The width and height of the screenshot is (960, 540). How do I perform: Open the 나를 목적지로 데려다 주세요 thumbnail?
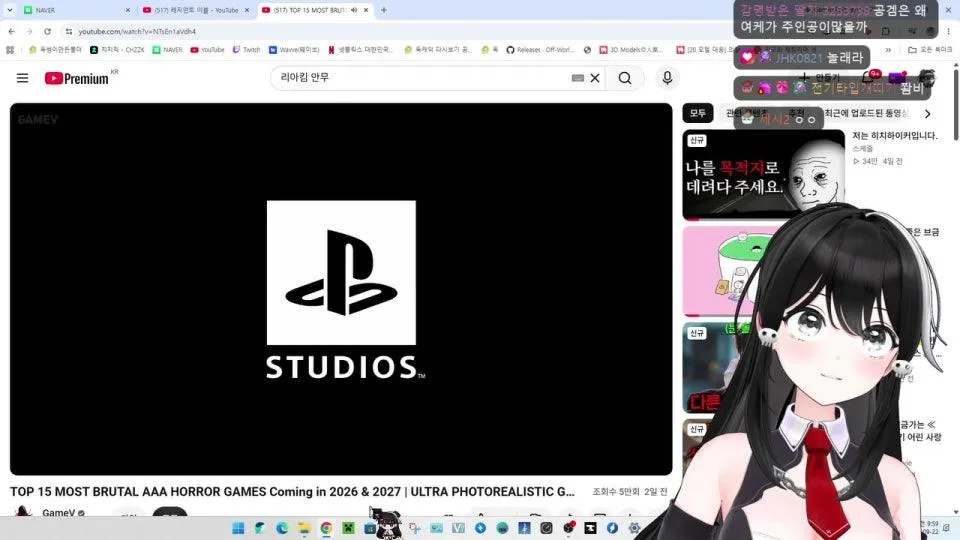pos(763,175)
